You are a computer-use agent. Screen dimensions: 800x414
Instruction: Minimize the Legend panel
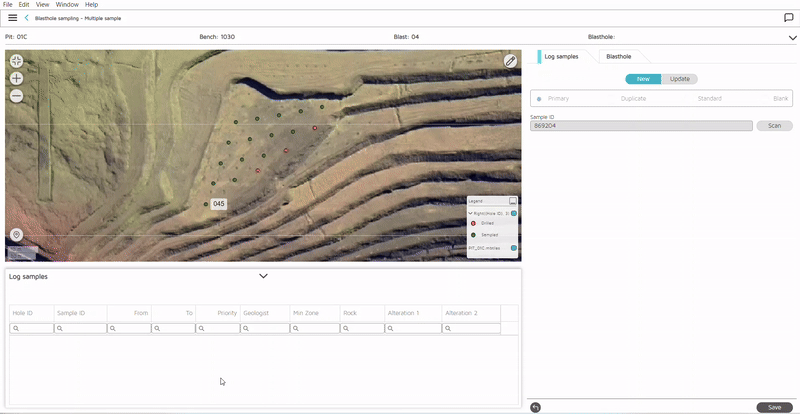coord(513,201)
